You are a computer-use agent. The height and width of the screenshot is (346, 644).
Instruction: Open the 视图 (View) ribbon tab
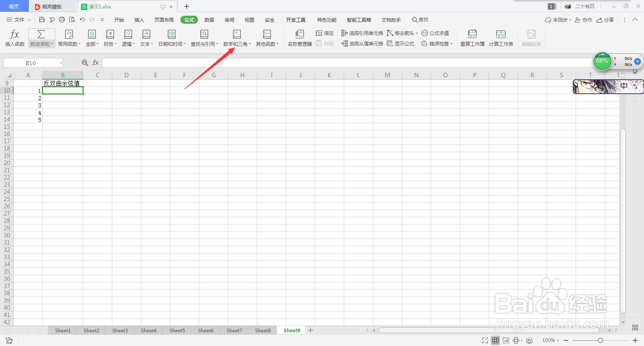tap(250, 20)
